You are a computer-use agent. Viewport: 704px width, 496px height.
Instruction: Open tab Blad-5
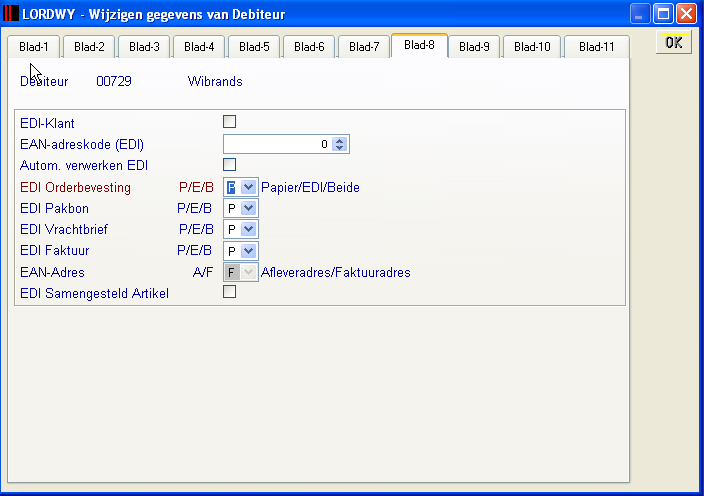[254, 47]
